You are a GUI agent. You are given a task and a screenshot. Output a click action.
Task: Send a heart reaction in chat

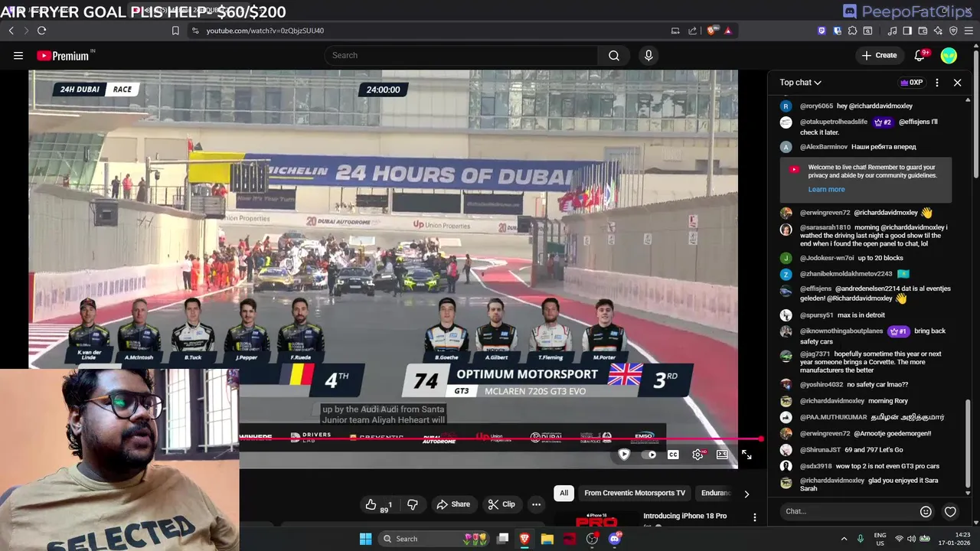pyautogui.click(x=950, y=511)
